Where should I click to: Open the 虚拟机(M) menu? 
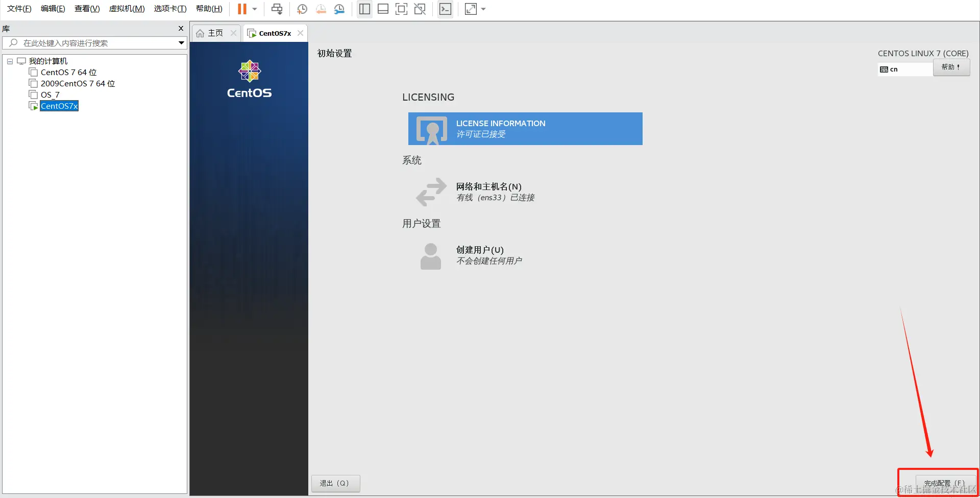tap(127, 9)
